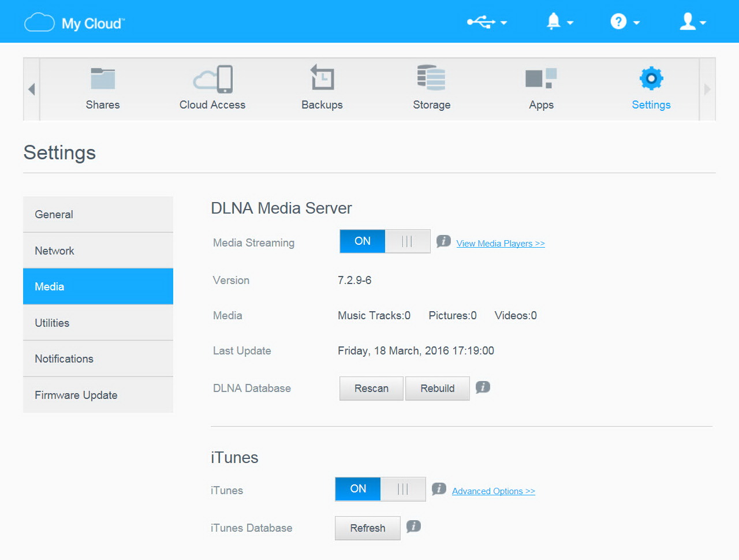Open the user account icon

pos(688,21)
